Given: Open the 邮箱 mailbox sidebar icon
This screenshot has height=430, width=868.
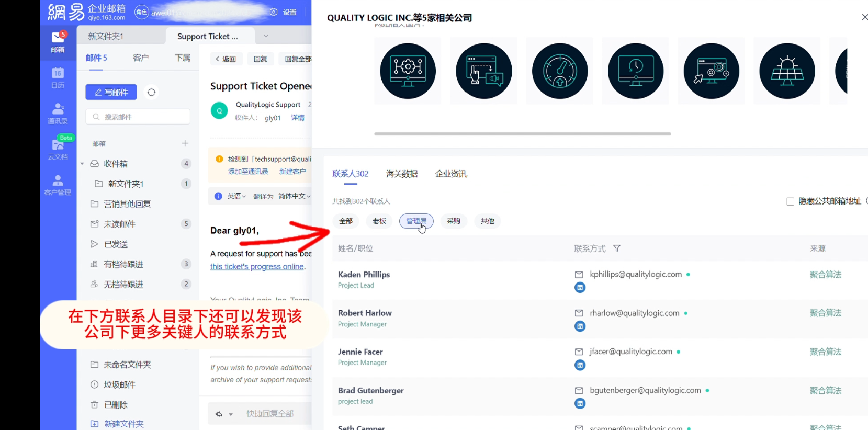Looking at the screenshot, I should [x=58, y=41].
